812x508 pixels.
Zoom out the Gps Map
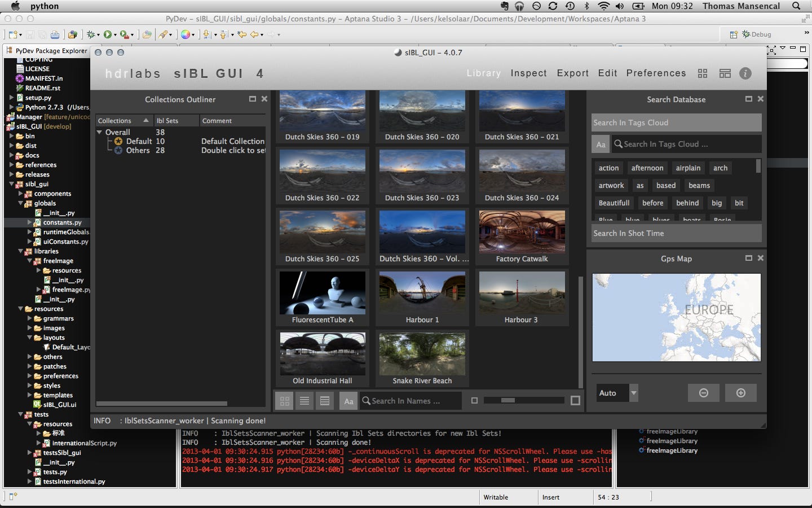[703, 393]
